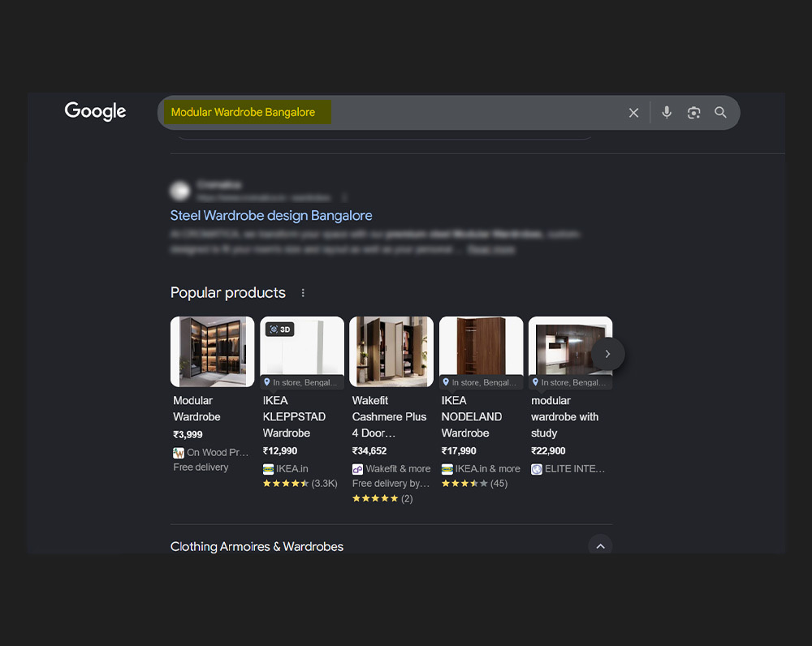Click the IKEA.in & more seller logo

tap(447, 469)
